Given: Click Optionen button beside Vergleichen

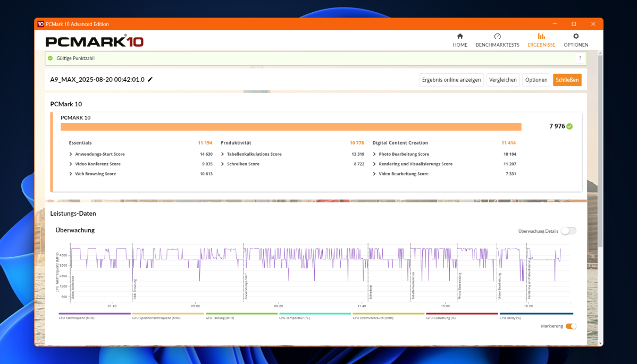Looking at the screenshot, I should click(537, 80).
